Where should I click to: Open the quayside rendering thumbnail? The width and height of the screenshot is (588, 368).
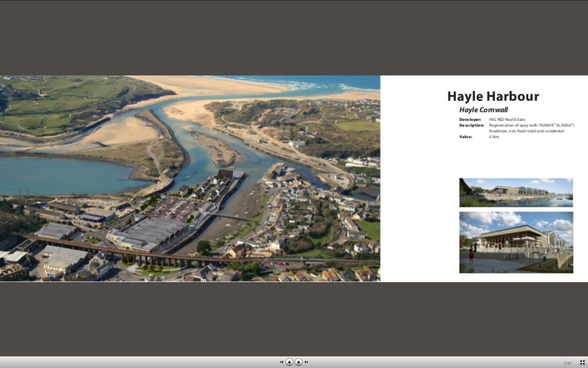coord(516,193)
